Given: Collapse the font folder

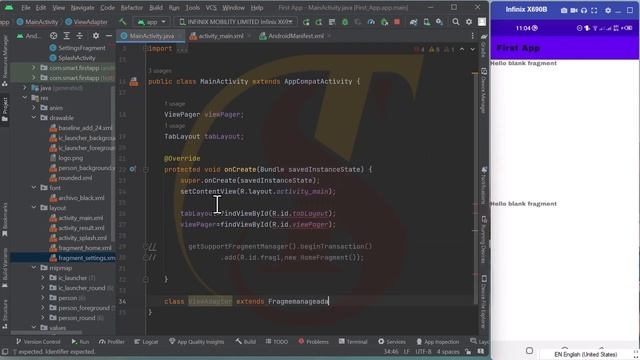Looking at the screenshot, I should click(34, 188).
